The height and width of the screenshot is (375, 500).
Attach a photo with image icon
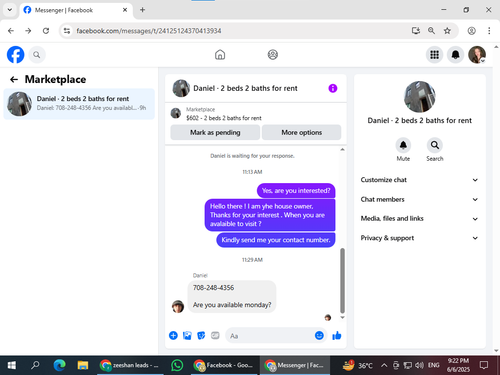(x=187, y=335)
